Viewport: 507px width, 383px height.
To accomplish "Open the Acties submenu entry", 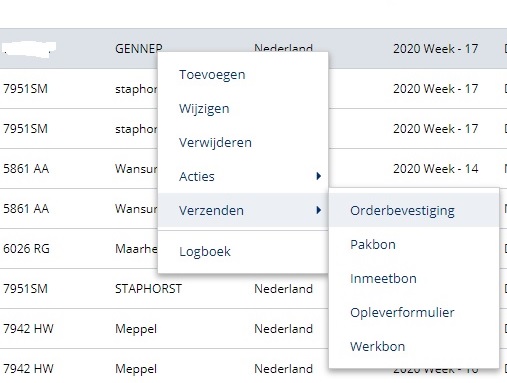I will coord(243,176).
